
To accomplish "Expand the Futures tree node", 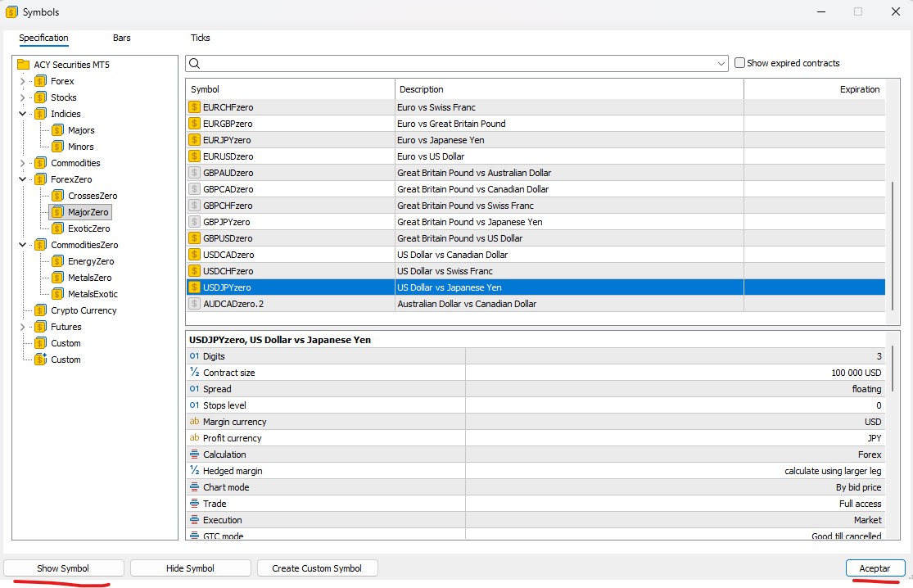I will pos(22,327).
